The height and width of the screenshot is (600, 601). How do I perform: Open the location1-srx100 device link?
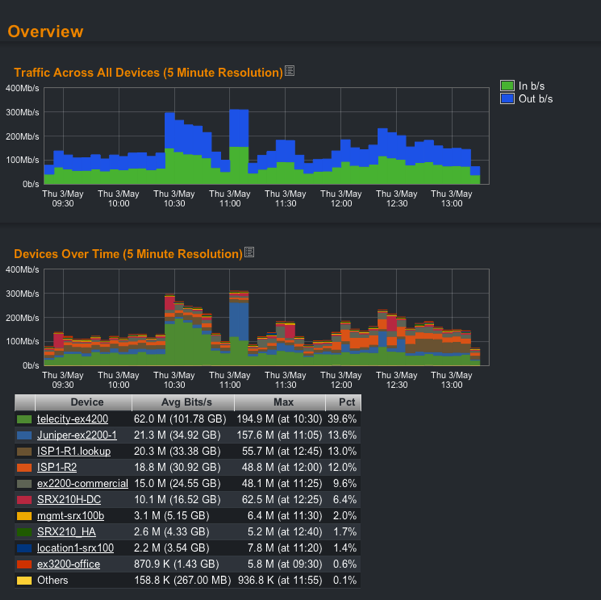[75, 548]
